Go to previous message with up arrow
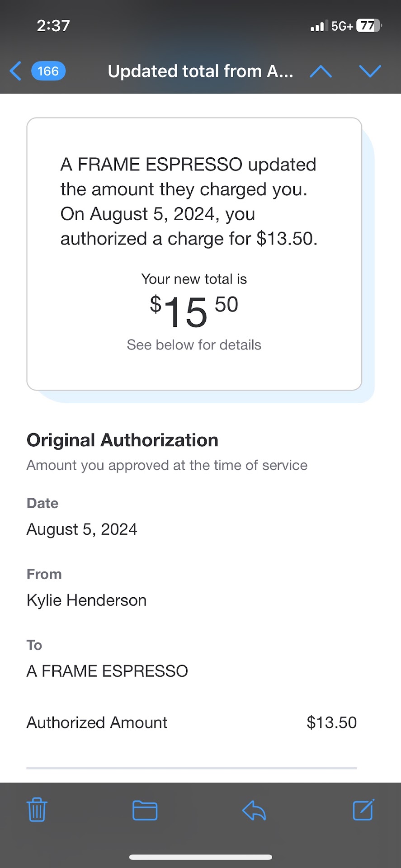The height and width of the screenshot is (868, 401). (x=321, y=71)
